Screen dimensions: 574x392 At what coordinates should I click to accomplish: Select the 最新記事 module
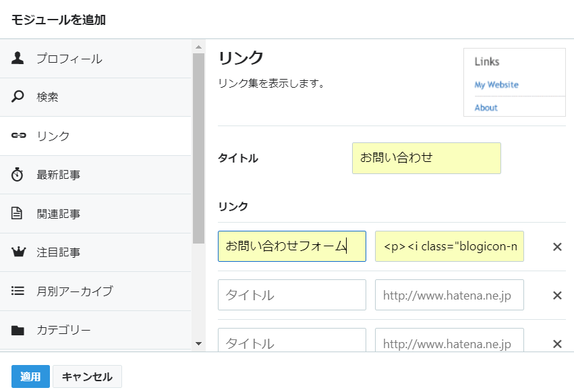(x=59, y=175)
